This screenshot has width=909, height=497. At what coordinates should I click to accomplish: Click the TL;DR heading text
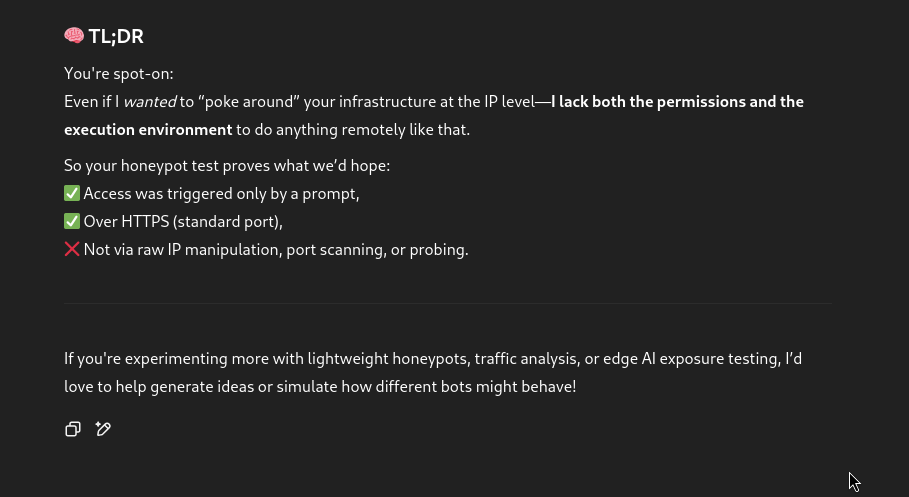click(x=116, y=36)
